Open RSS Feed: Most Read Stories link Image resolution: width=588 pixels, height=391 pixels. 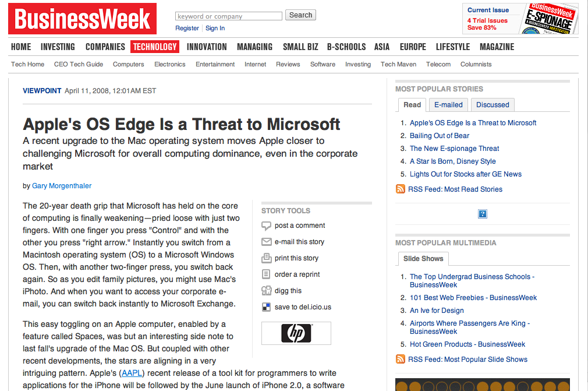click(x=455, y=189)
